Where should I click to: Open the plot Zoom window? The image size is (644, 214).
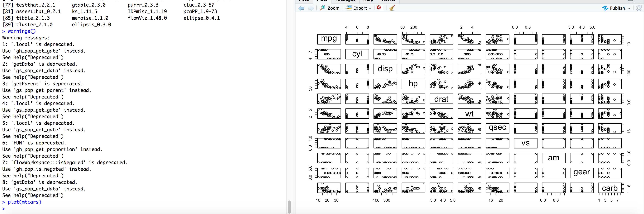pos(330,8)
